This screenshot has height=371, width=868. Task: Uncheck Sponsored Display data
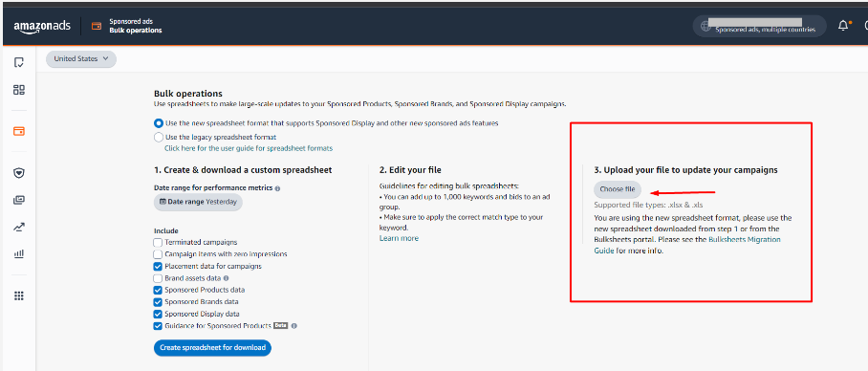(x=158, y=314)
